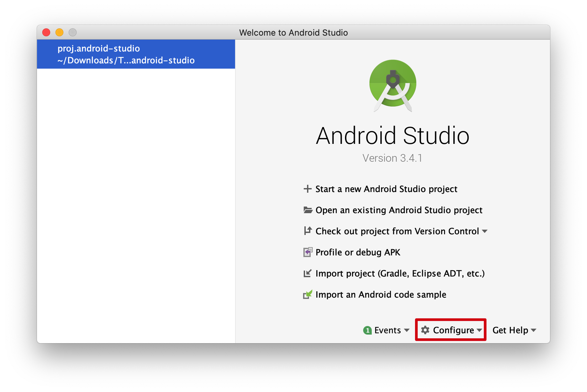This screenshot has height=392, width=587.
Task: Open the Events dropdown arrow
Action: point(407,330)
